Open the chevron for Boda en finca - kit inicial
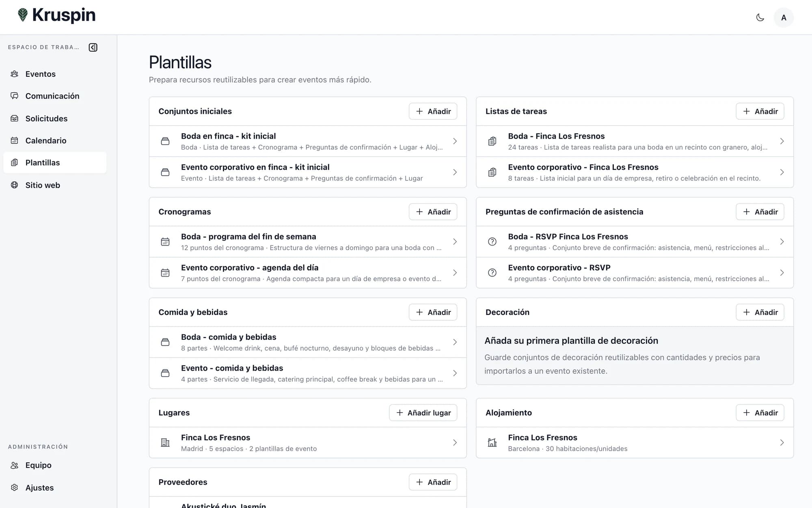The height and width of the screenshot is (508, 812). click(455, 141)
